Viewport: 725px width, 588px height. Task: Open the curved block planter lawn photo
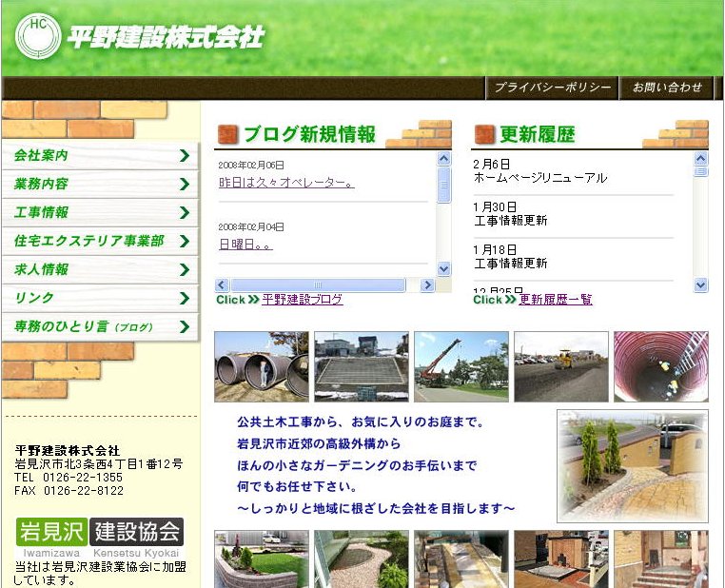[262, 559]
